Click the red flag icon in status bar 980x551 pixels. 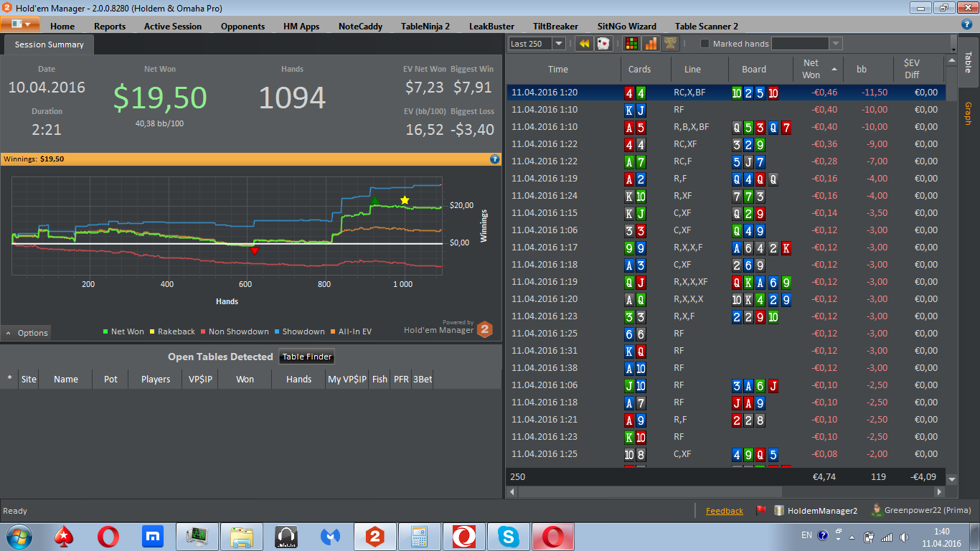click(760, 511)
